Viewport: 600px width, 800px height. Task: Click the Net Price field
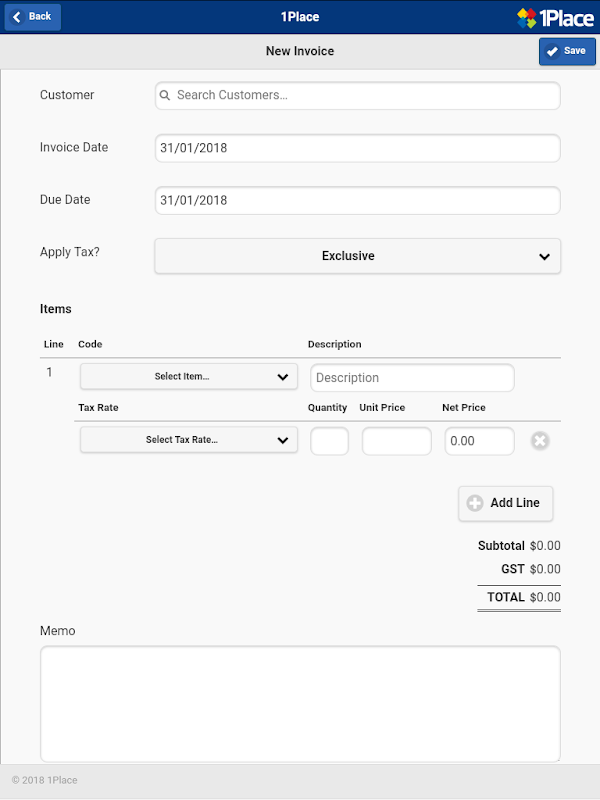[x=479, y=441]
